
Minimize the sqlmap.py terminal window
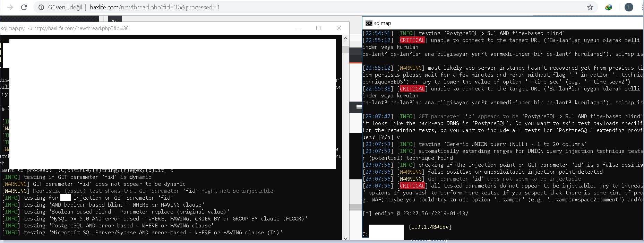tap(298, 28)
